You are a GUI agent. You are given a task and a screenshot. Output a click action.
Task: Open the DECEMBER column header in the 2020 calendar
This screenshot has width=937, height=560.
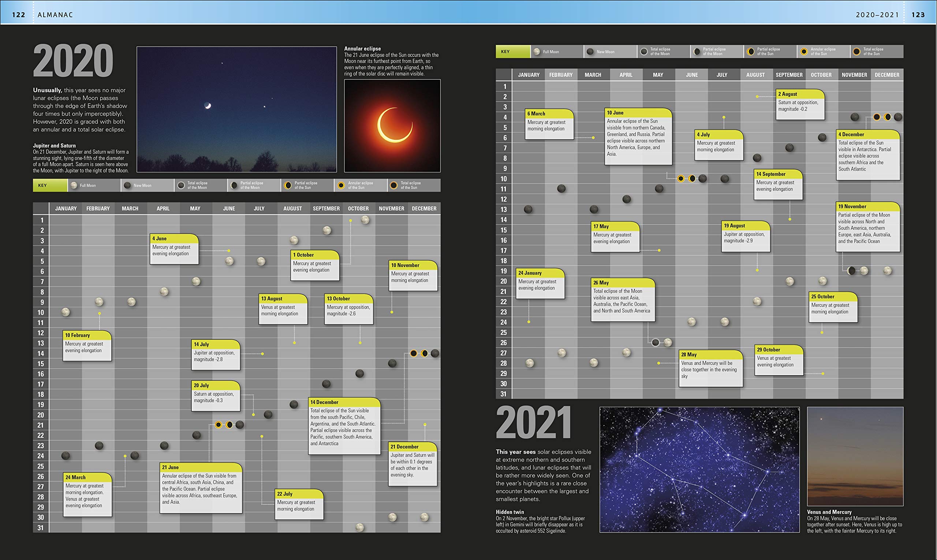coord(424,209)
